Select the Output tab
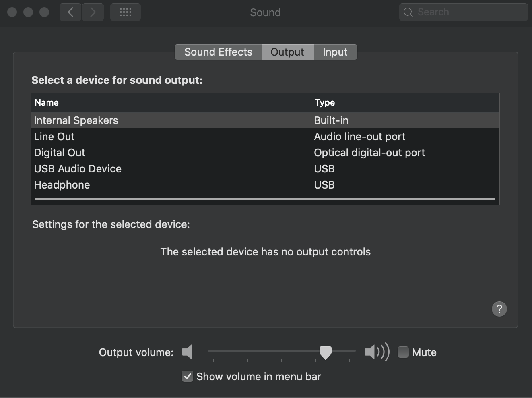This screenshot has width=532, height=398. click(x=287, y=52)
